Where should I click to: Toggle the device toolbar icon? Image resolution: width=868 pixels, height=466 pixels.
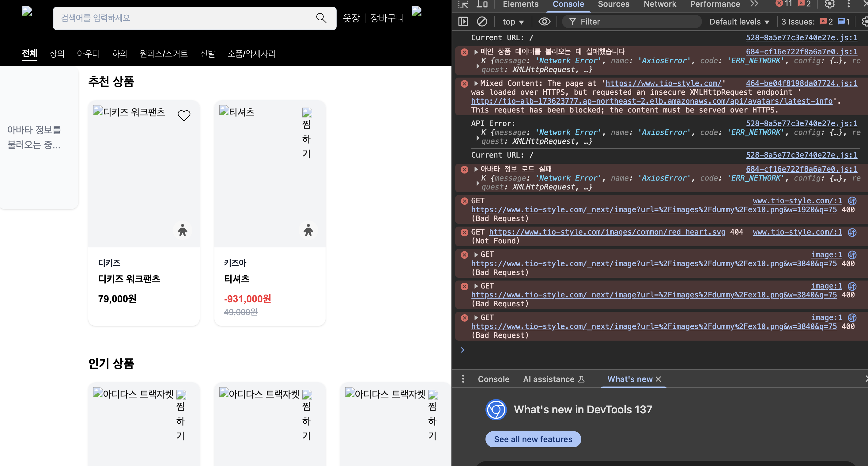[x=482, y=4]
